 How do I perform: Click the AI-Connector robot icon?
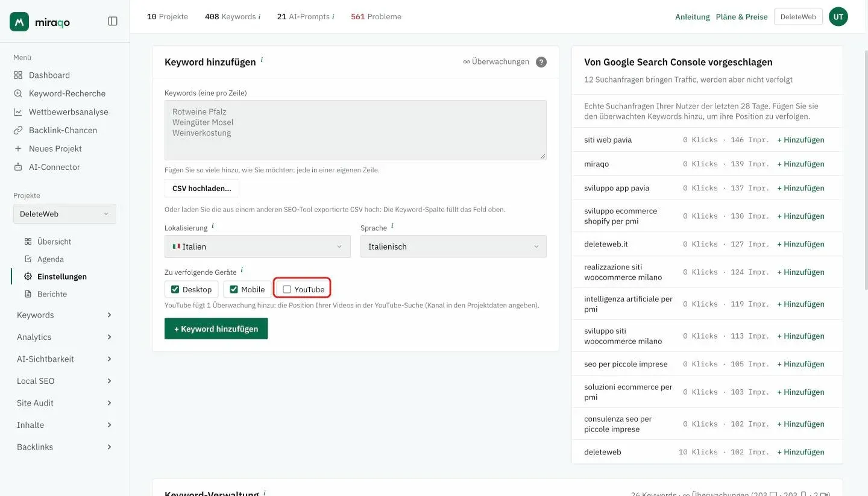pyautogui.click(x=18, y=167)
